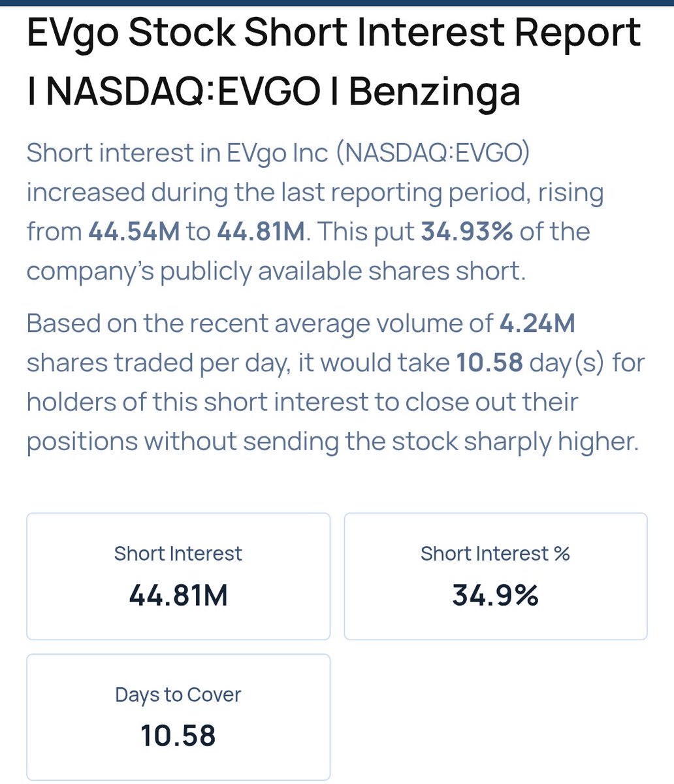This screenshot has width=674, height=784.
Task: Click the bold 34.93% figure in text
Action: pos(466,231)
